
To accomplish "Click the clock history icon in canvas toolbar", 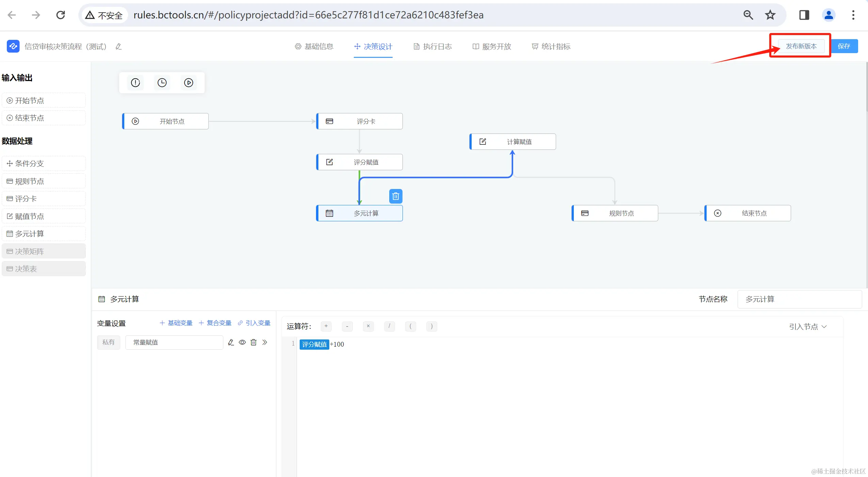I will click(x=162, y=83).
